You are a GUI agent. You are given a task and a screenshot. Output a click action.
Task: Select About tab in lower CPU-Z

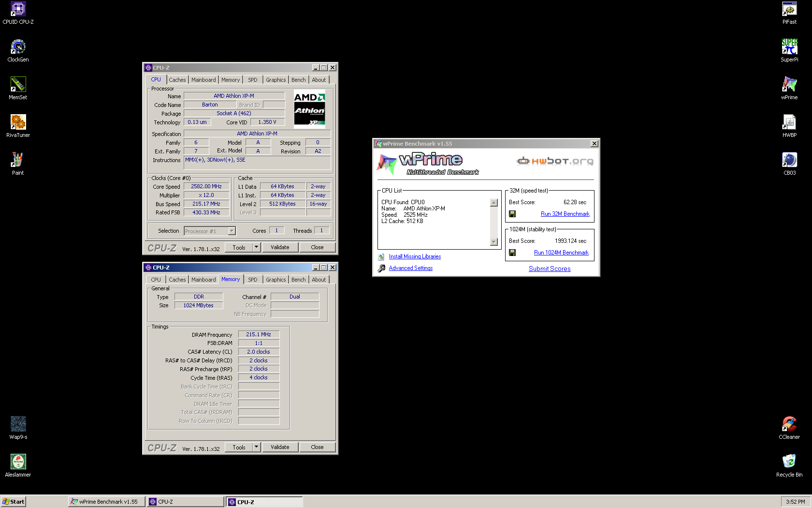(x=319, y=280)
